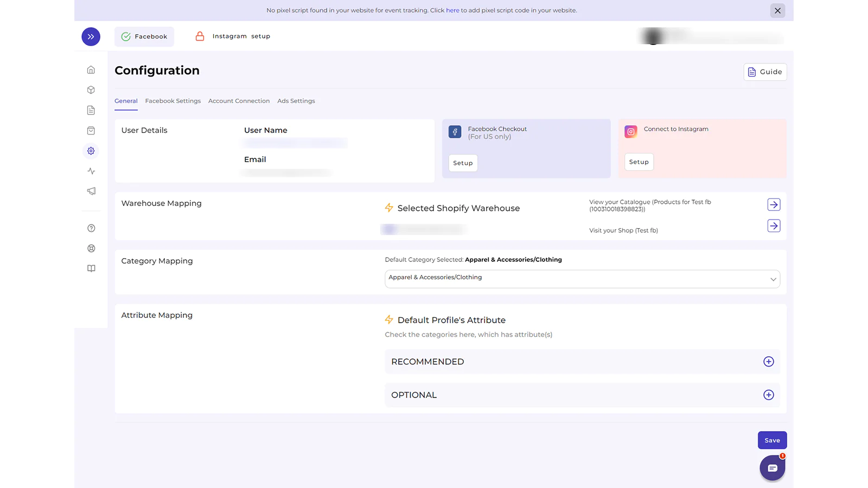
Task: Click the lifebuoy support icon in sidebar
Action: point(91,248)
